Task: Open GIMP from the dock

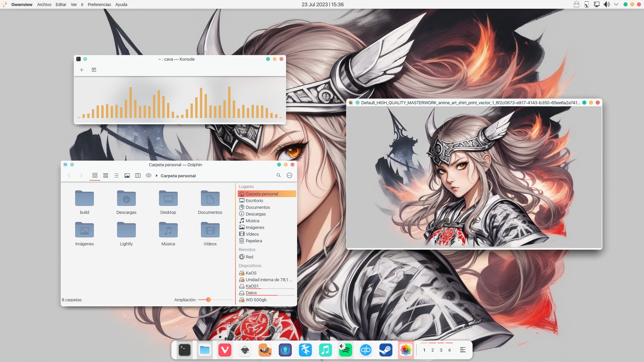Action: (265, 350)
